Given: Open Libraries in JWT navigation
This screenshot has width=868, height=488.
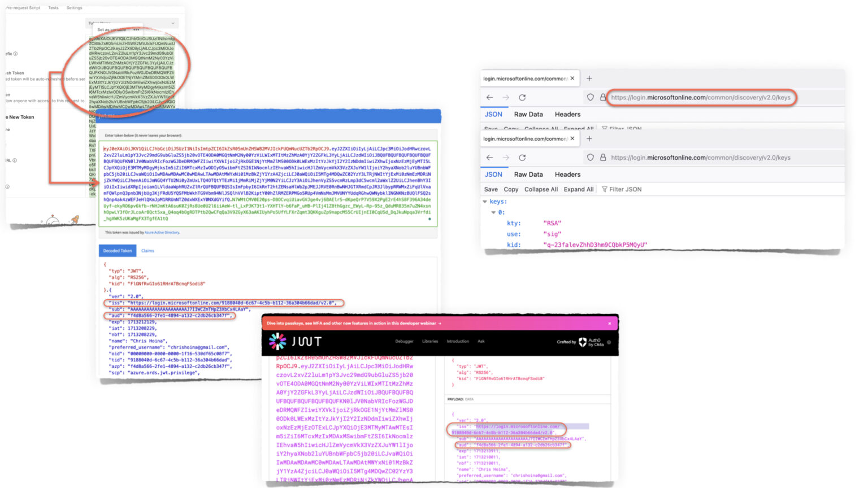Looking at the screenshot, I should [x=429, y=341].
